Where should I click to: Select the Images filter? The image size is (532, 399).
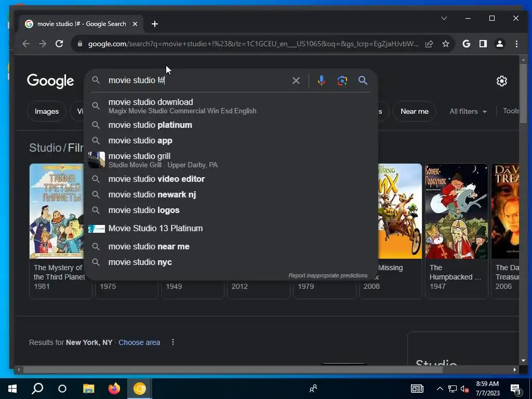46,111
